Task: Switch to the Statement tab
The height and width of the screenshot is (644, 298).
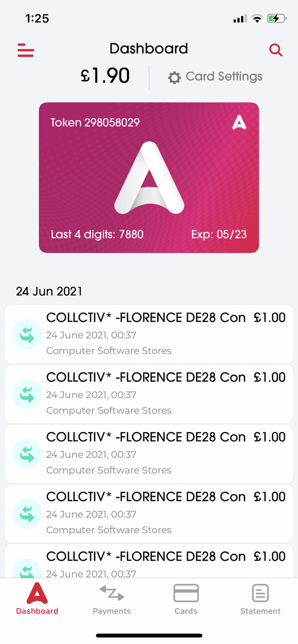Action: click(x=260, y=600)
